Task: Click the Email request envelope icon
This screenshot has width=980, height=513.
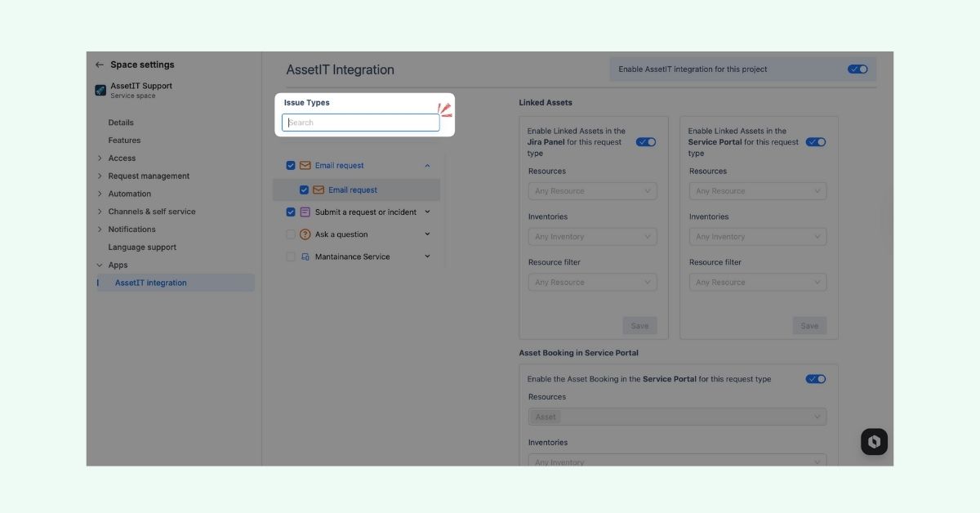Action: pyautogui.click(x=303, y=165)
